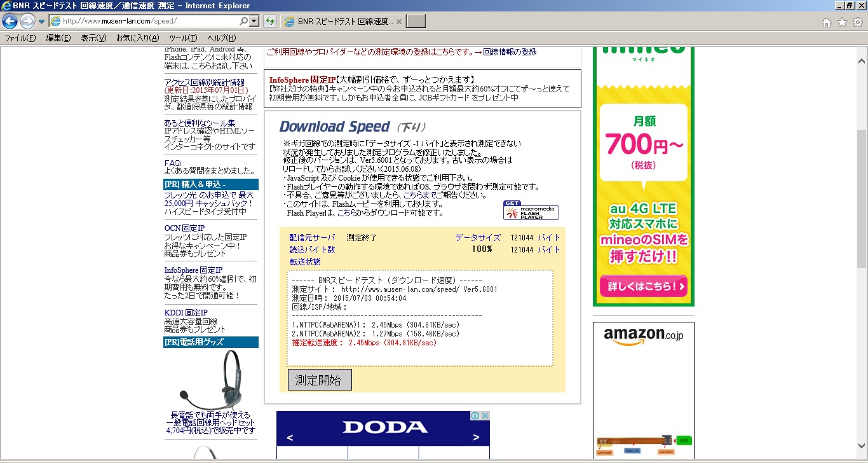Click the [PR]電話用グッズ sidebar header
The image size is (868, 463).
coord(211,342)
